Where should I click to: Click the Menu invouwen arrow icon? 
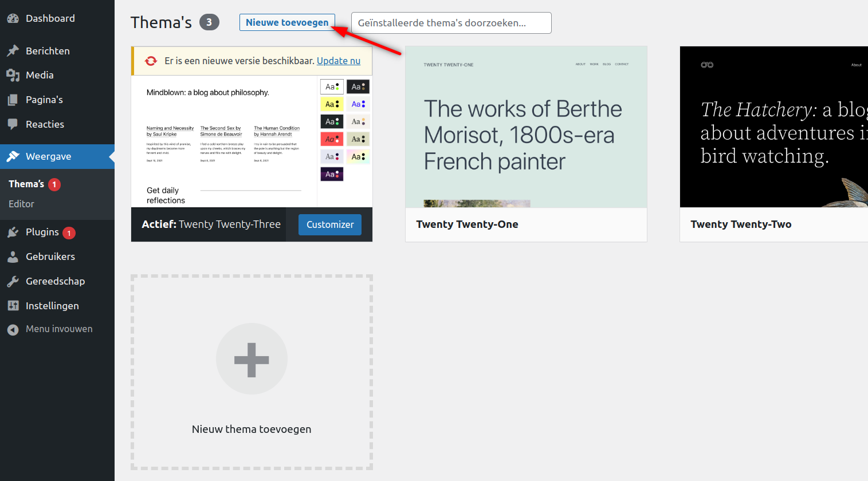(x=13, y=329)
